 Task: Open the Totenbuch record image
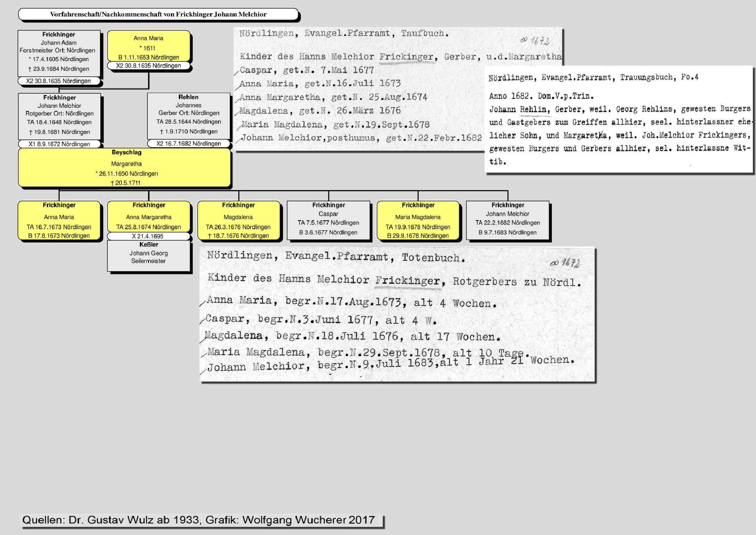[397, 314]
